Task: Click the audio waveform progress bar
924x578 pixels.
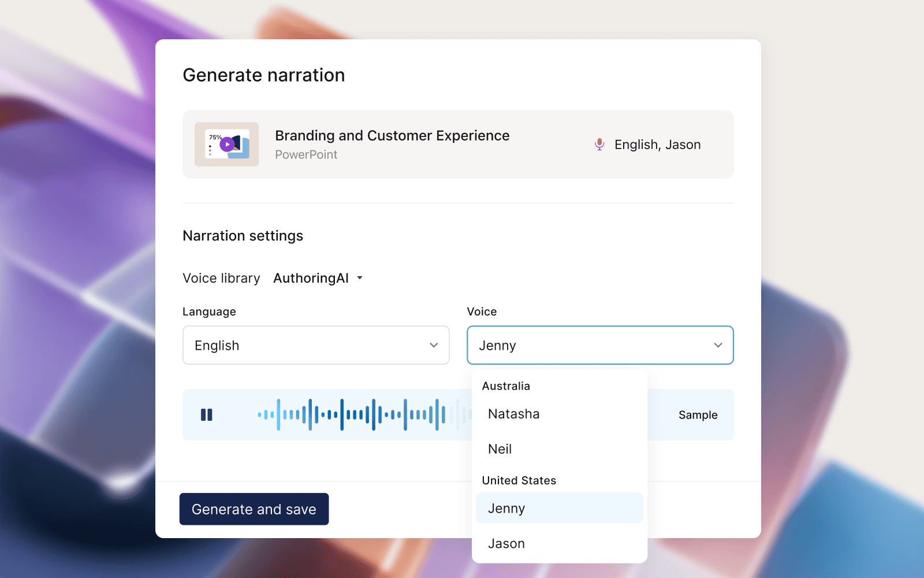Action: point(364,414)
